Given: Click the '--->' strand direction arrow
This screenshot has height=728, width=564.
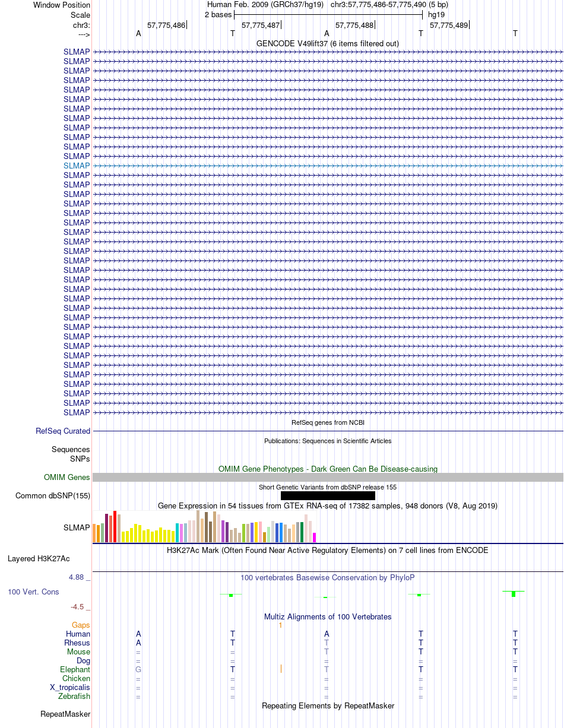Looking at the screenshot, I should coord(84,34).
